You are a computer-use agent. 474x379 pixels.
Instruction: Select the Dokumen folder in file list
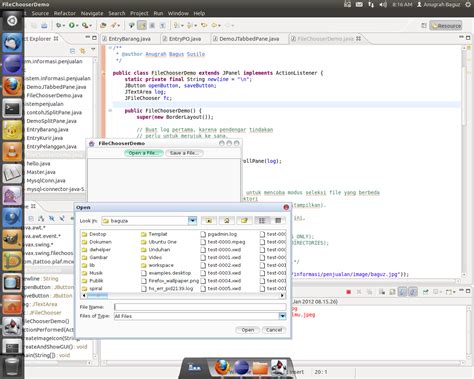tap(96, 242)
